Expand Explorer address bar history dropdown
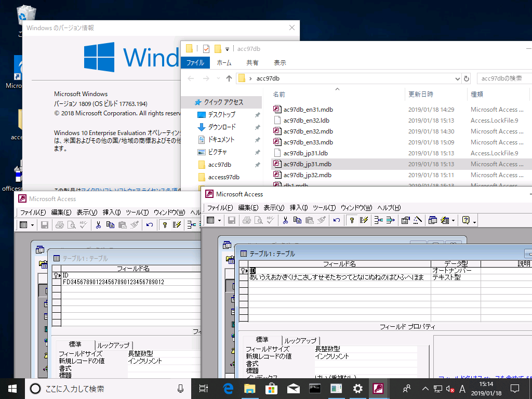 457,79
